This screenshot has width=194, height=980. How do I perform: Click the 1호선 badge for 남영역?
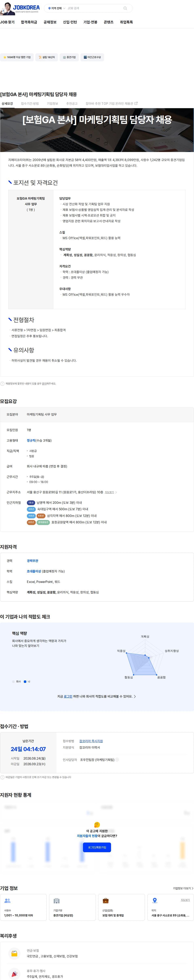[x=31, y=503]
